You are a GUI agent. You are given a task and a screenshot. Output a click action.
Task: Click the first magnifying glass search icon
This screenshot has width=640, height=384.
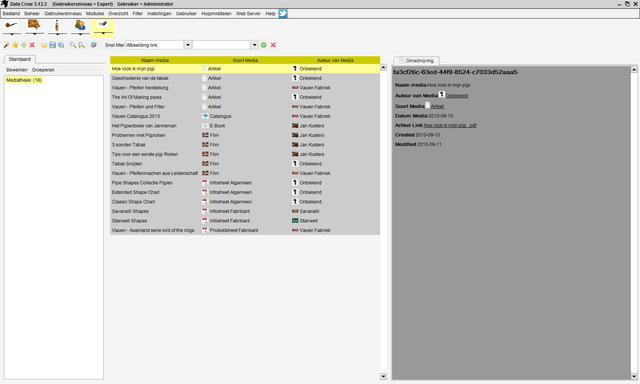(73, 45)
